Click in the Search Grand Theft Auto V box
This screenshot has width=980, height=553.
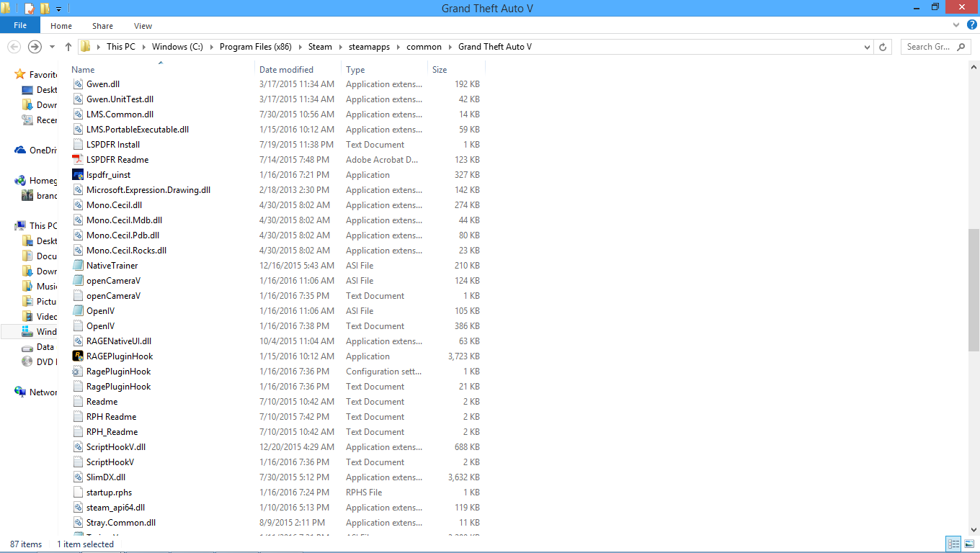click(935, 47)
